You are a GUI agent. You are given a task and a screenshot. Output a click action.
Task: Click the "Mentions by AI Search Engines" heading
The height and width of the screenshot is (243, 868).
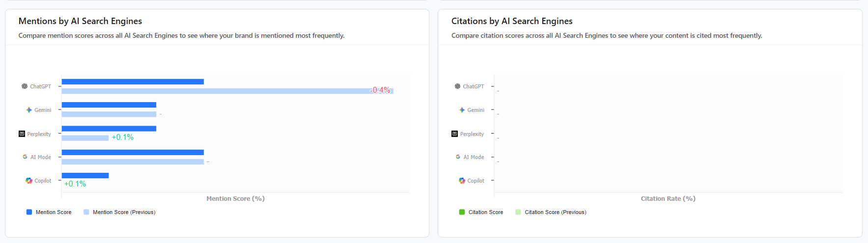tap(80, 21)
